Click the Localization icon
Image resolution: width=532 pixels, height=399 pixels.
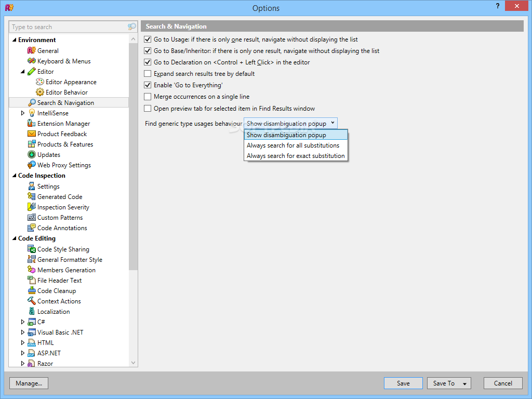point(32,311)
